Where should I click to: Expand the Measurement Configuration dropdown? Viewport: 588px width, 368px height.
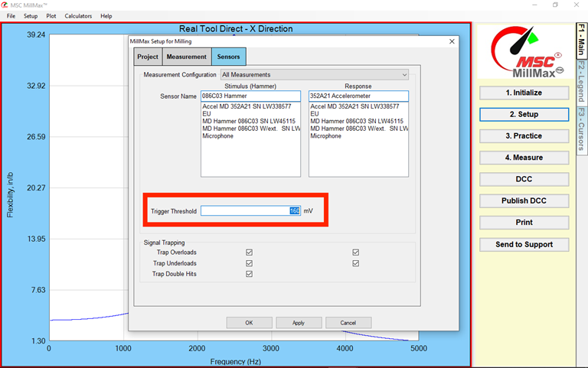(x=314, y=74)
